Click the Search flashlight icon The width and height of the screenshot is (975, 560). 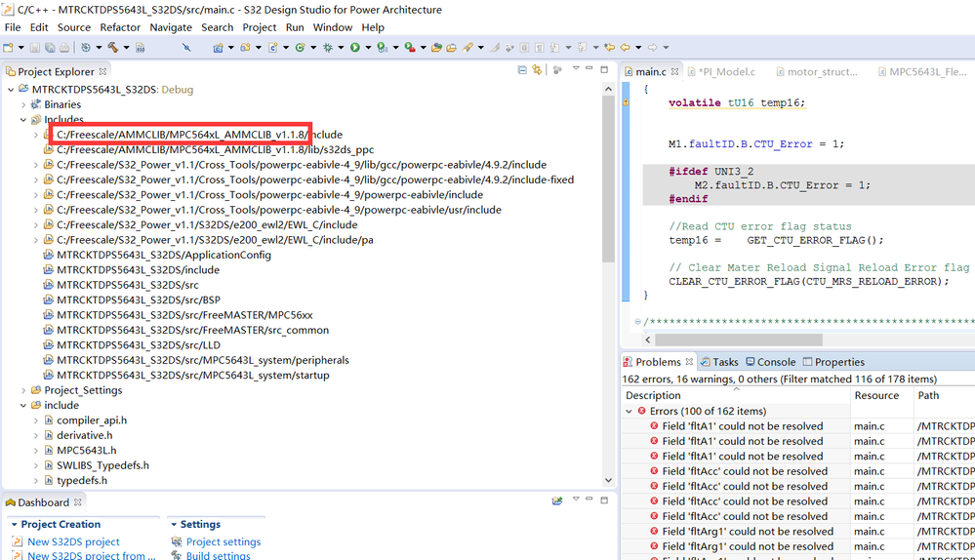point(467,47)
